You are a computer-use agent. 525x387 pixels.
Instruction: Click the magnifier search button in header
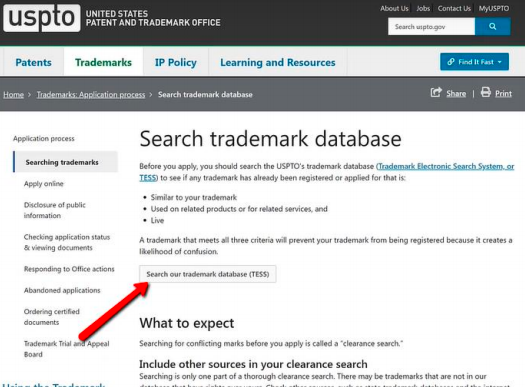coord(493,26)
